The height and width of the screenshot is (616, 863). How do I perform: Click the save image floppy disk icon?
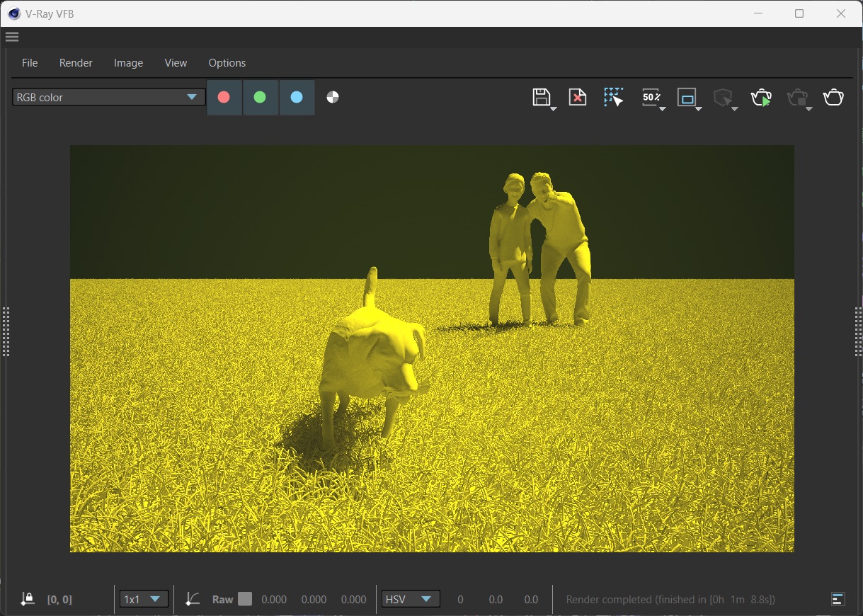(541, 98)
